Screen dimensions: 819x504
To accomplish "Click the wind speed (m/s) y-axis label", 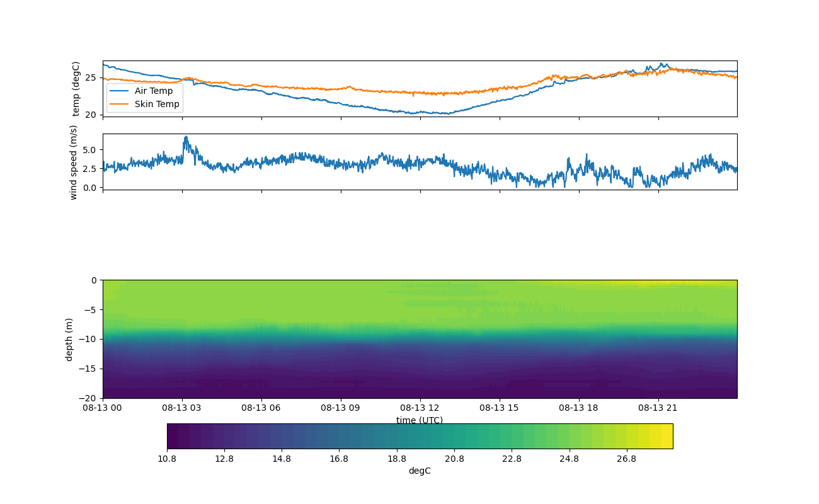I will point(74,162).
